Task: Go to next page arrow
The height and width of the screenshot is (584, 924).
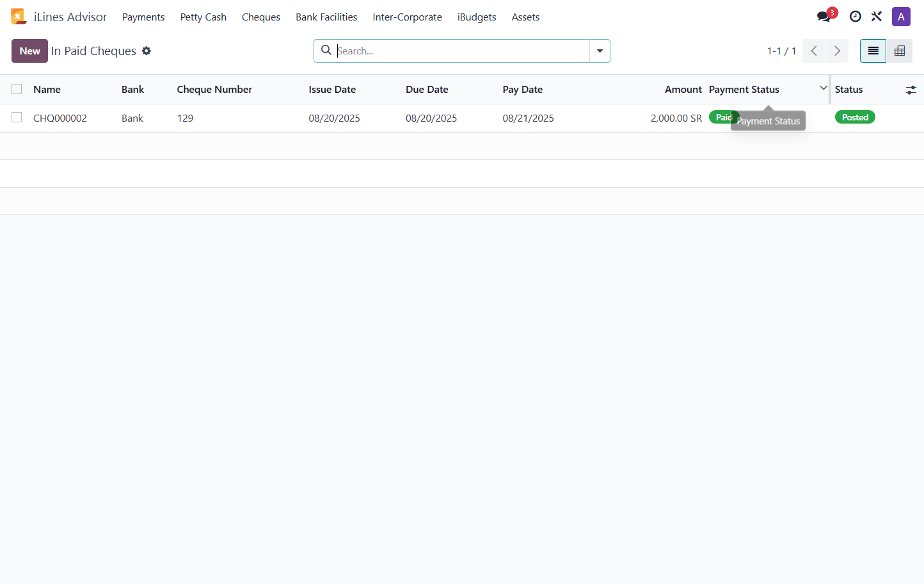Action: coord(837,51)
